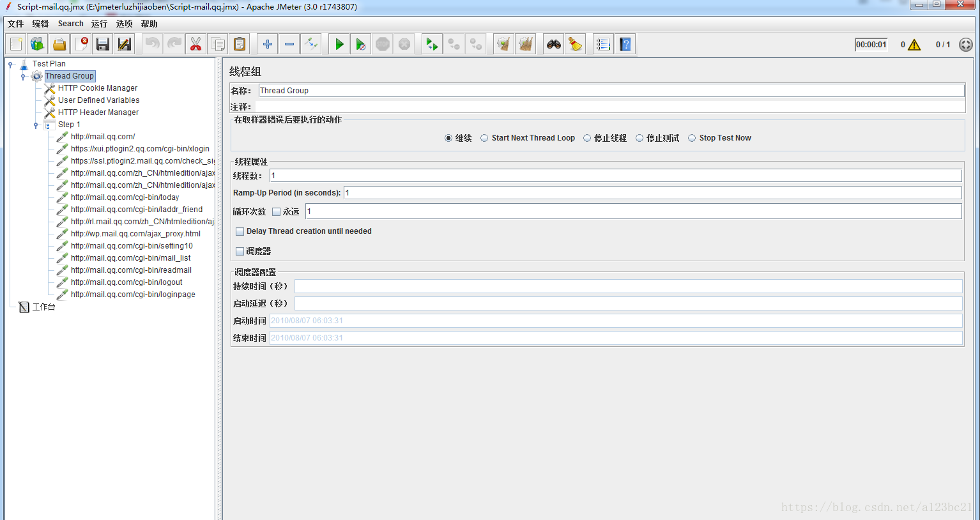
Task: Click the Toggle enable/disable icon in the toolbar
Action: click(x=311, y=44)
